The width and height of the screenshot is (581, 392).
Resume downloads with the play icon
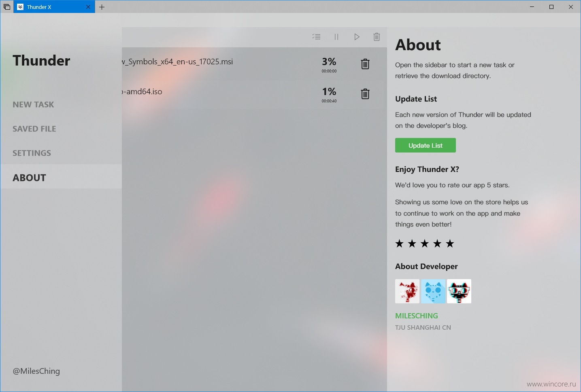357,37
